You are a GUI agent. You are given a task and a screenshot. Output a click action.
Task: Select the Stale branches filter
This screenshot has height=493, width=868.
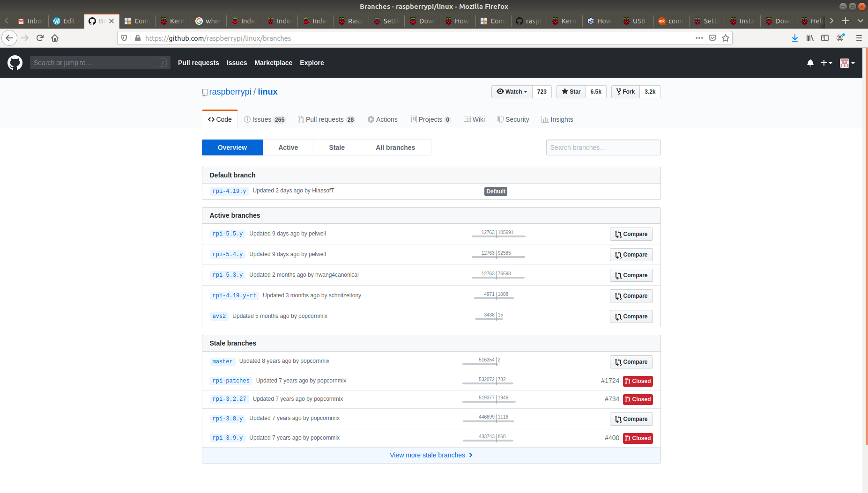336,147
